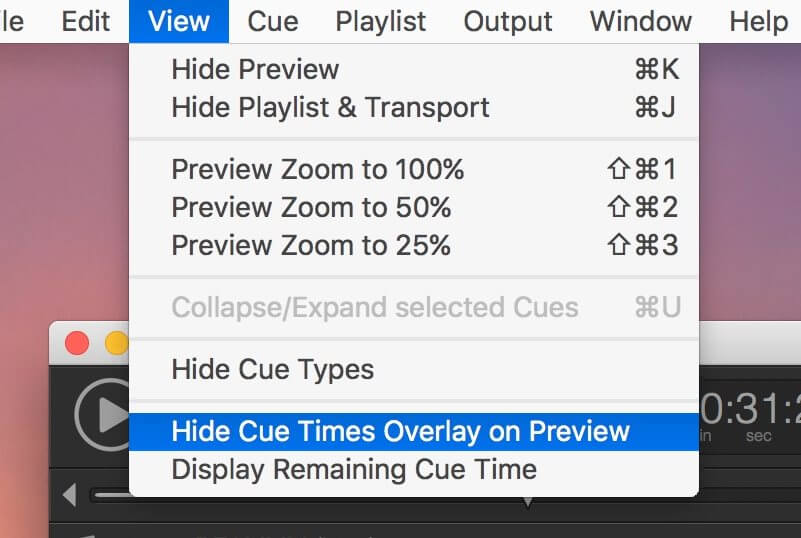Set Preview Zoom to 50%
This screenshot has height=538, width=801.
tap(414, 207)
